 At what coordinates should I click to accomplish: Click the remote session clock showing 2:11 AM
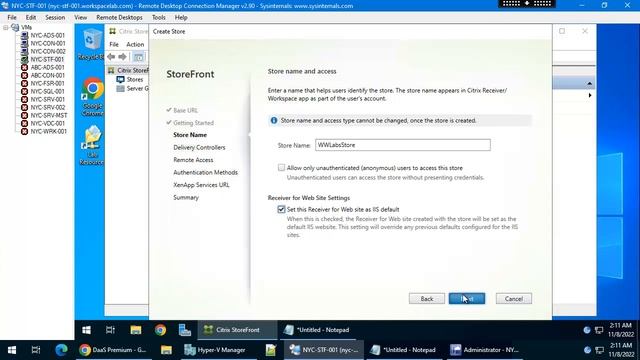pos(621,330)
